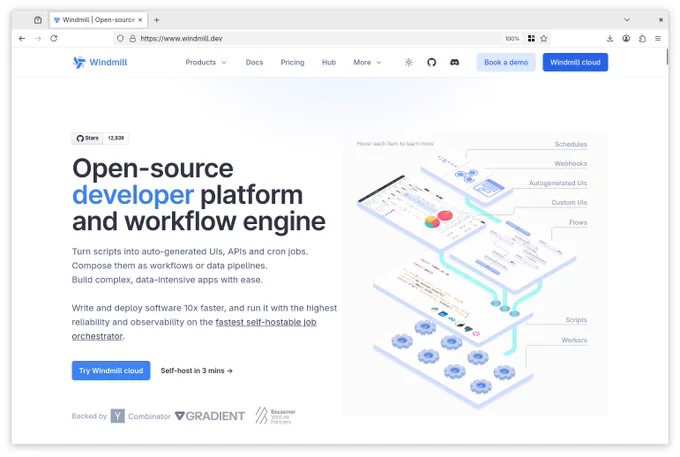Open a new tab with plus button
This screenshot has width=680, height=457.
coord(157,20)
